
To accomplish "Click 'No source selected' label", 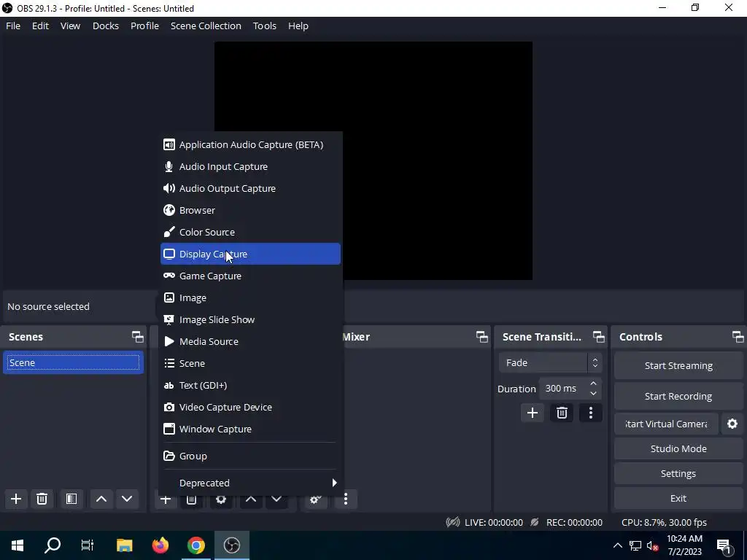I will pyautogui.click(x=49, y=307).
